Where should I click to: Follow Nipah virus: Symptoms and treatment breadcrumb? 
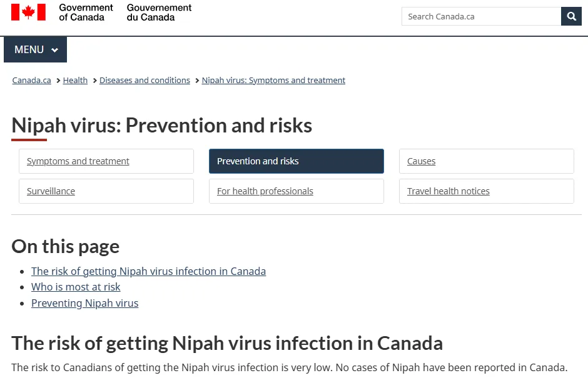273,81
